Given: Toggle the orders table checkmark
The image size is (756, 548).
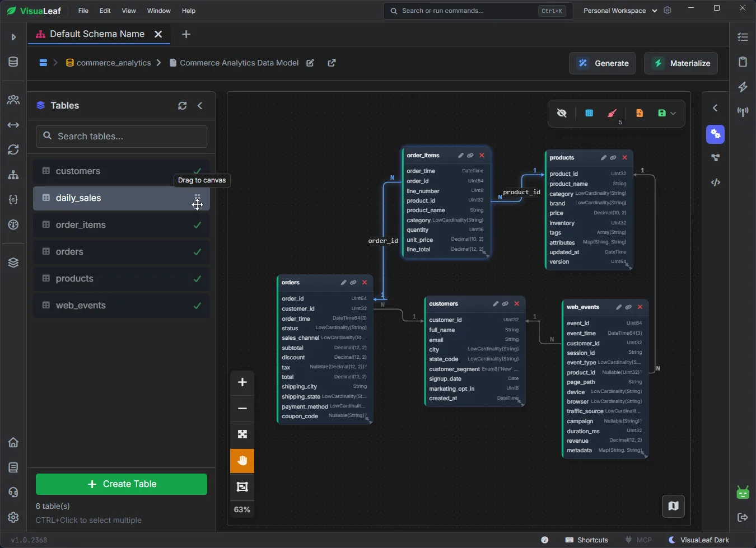Looking at the screenshot, I should (x=197, y=252).
